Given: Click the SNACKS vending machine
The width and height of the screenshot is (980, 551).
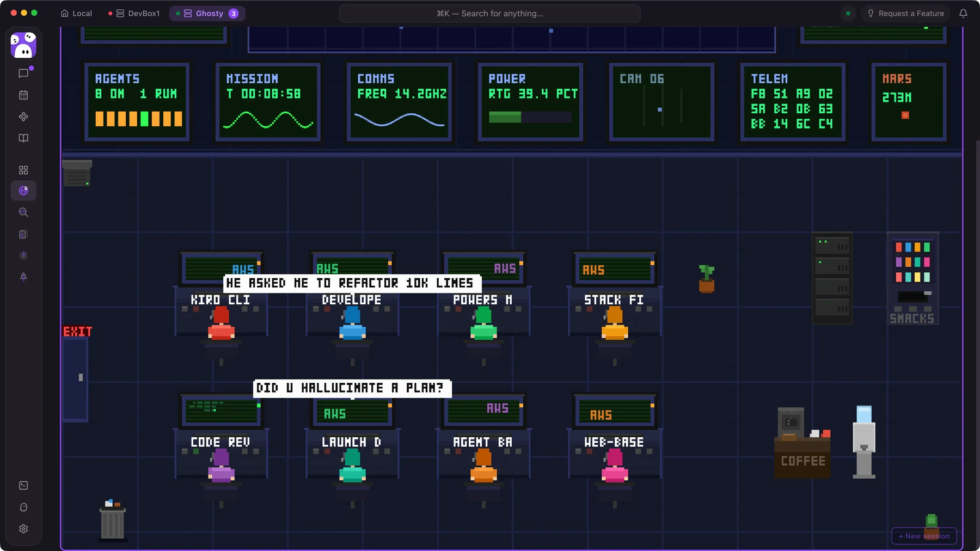Looking at the screenshot, I should [912, 278].
